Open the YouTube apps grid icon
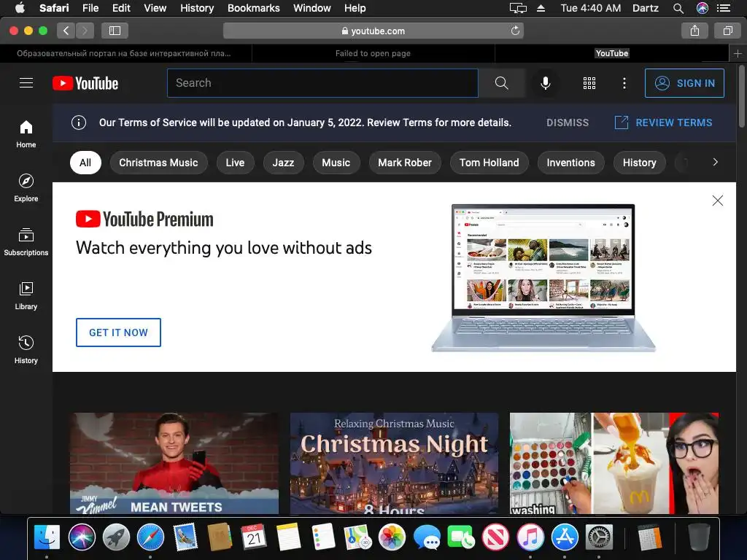The image size is (747, 560). point(589,83)
